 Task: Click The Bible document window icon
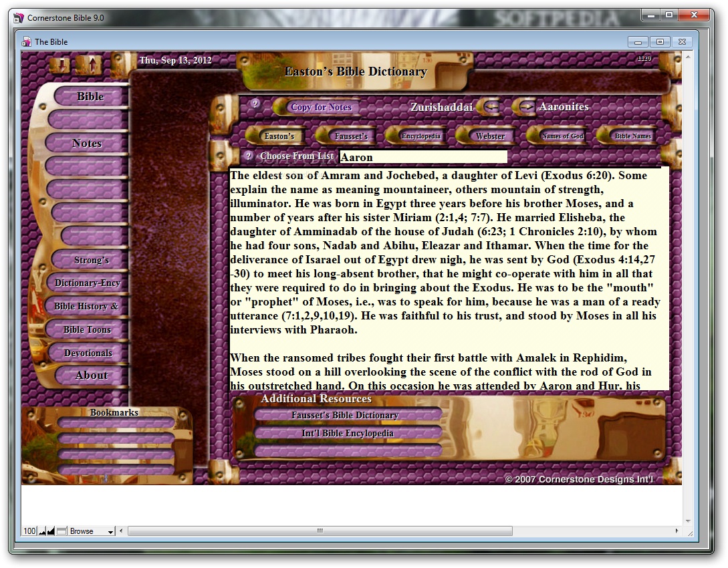pyautogui.click(x=26, y=41)
